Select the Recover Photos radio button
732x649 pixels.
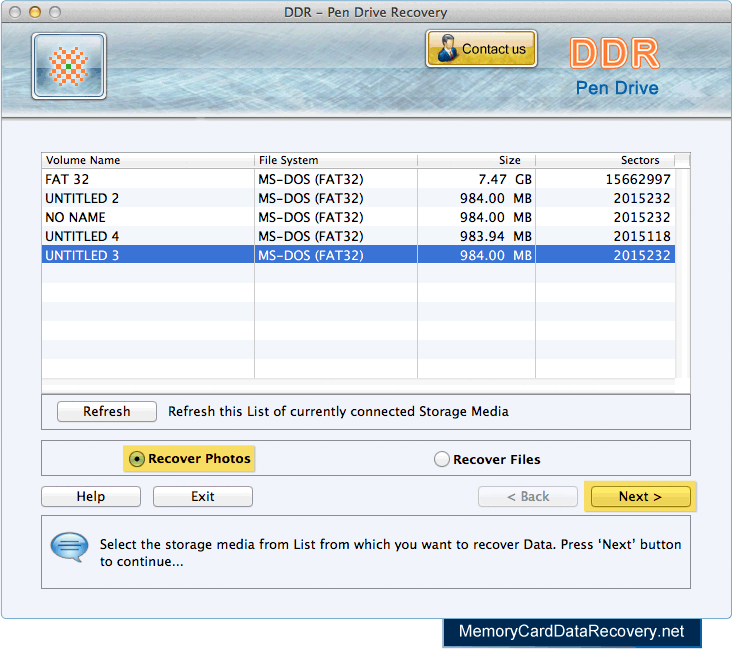coord(137,459)
